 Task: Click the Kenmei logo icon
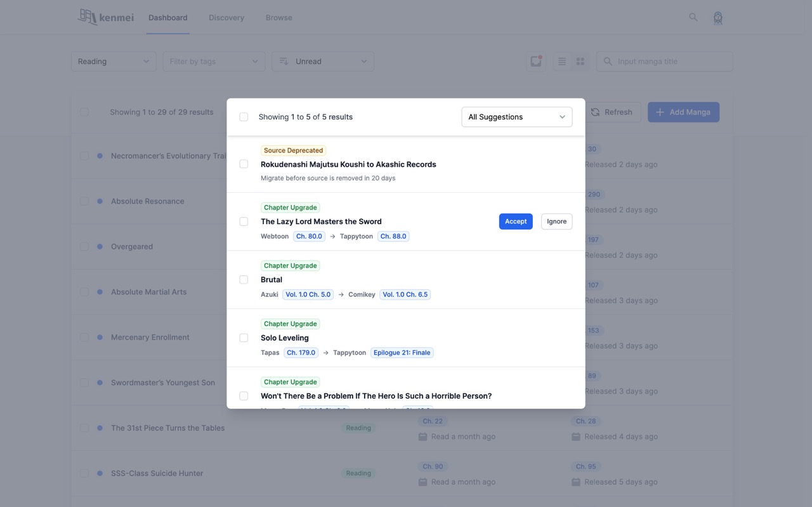click(88, 17)
